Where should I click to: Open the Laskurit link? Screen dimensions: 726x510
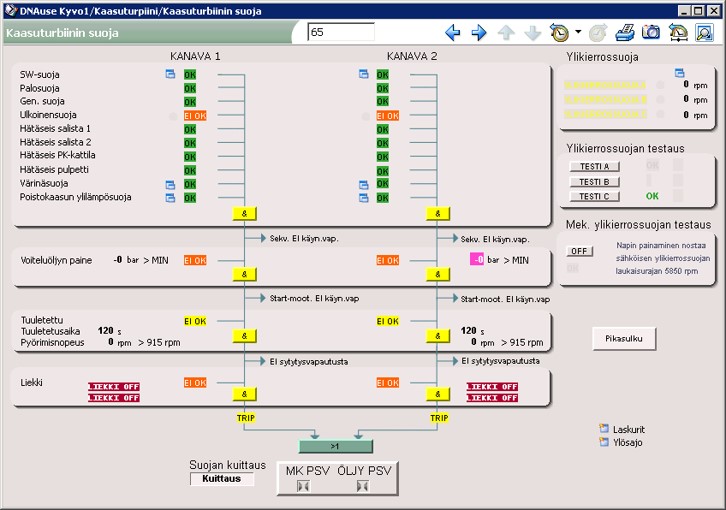628,429
